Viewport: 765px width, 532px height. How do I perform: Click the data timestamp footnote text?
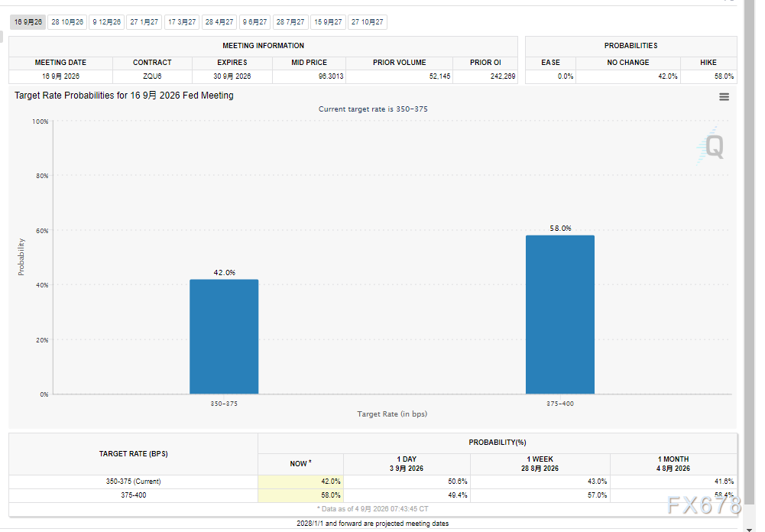[x=373, y=508]
